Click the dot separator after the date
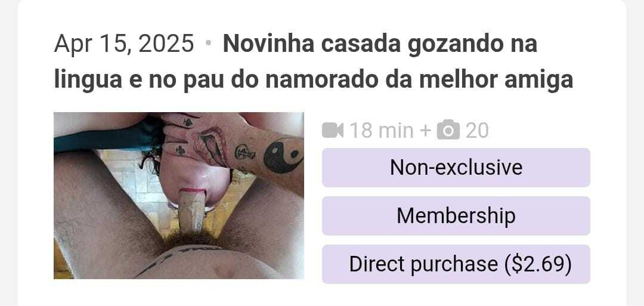The height and width of the screenshot is (306, 644). point(208,44)
